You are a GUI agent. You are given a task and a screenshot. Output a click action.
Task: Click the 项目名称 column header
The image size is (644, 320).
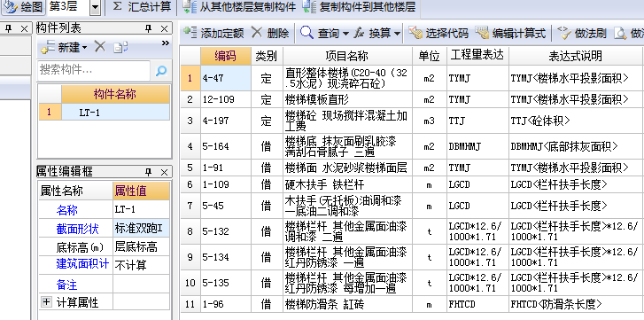point(347,56)
